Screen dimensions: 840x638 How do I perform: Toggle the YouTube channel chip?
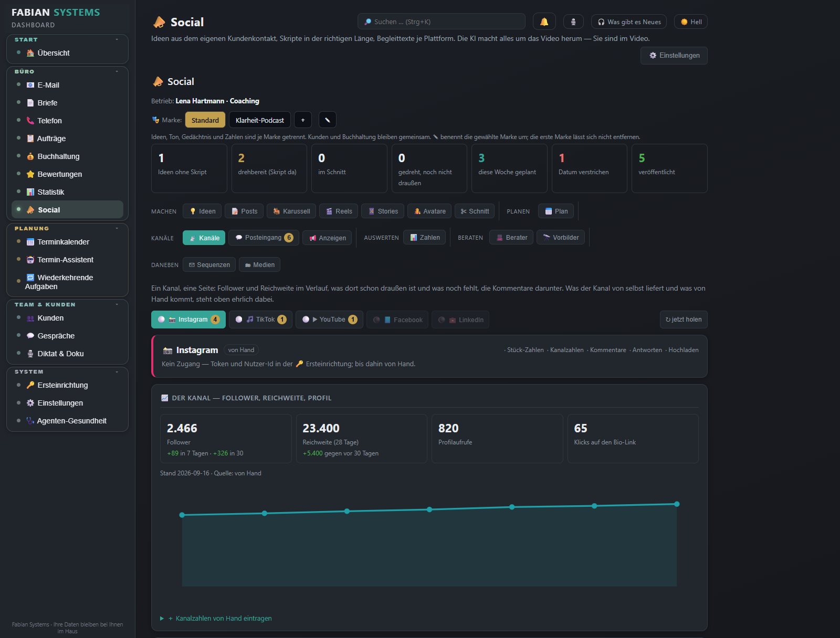tap(329, 320)
